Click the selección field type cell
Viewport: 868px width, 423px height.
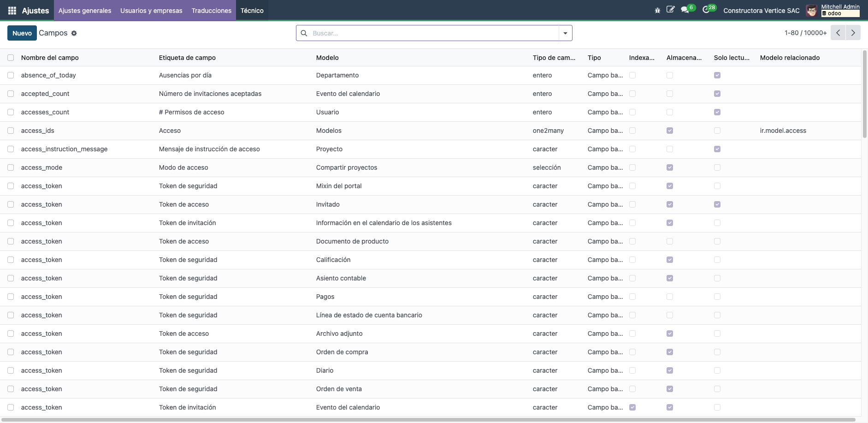pyautogui.click(x=547, y=167)
